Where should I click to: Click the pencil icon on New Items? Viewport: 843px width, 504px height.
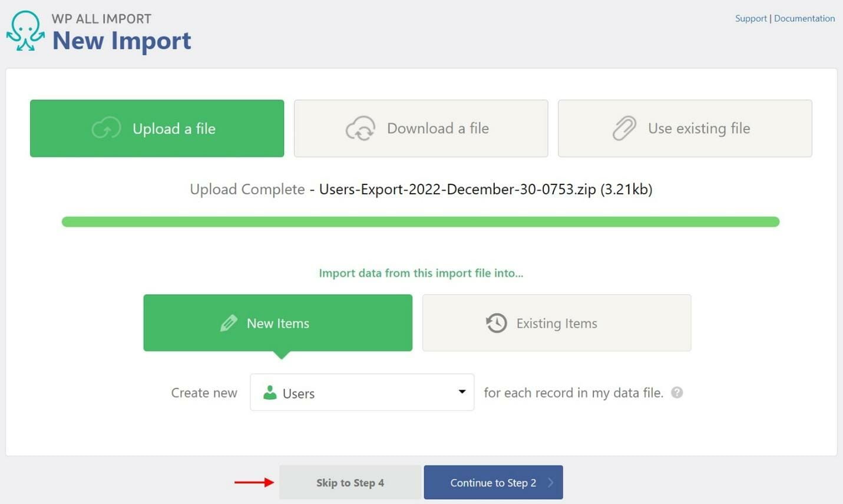pos(229,323)
